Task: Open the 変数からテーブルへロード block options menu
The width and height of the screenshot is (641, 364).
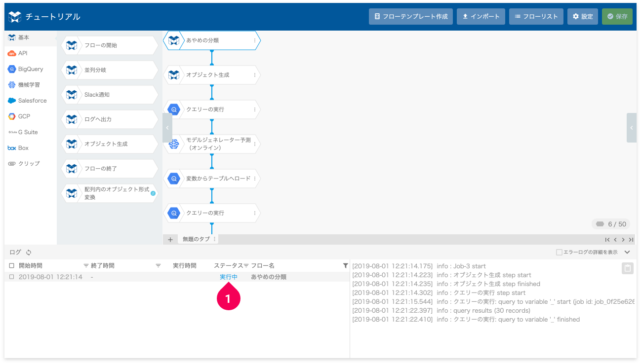Action: tap(255, 179)
